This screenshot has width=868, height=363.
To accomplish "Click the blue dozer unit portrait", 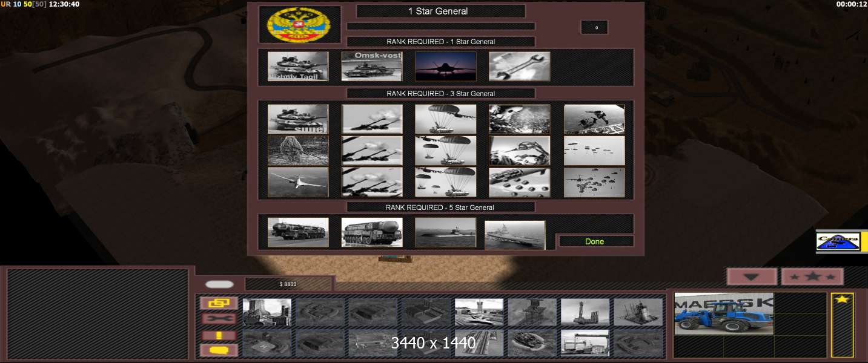I will pyautogui.click(x=724, y=313).
